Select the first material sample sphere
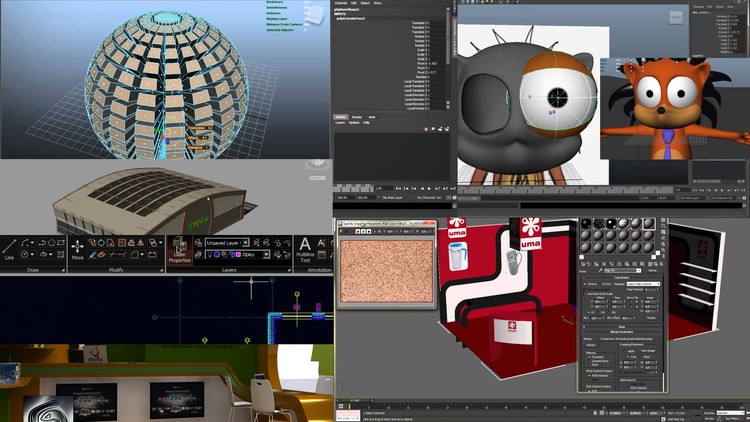 click(x=586, y=223)
